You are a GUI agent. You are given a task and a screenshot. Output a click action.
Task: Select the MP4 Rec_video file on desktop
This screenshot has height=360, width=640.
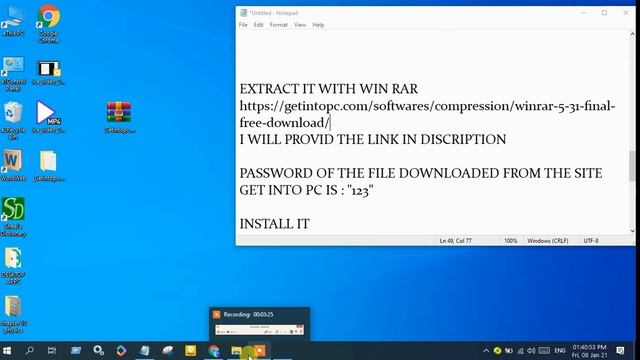pos(49,117)
